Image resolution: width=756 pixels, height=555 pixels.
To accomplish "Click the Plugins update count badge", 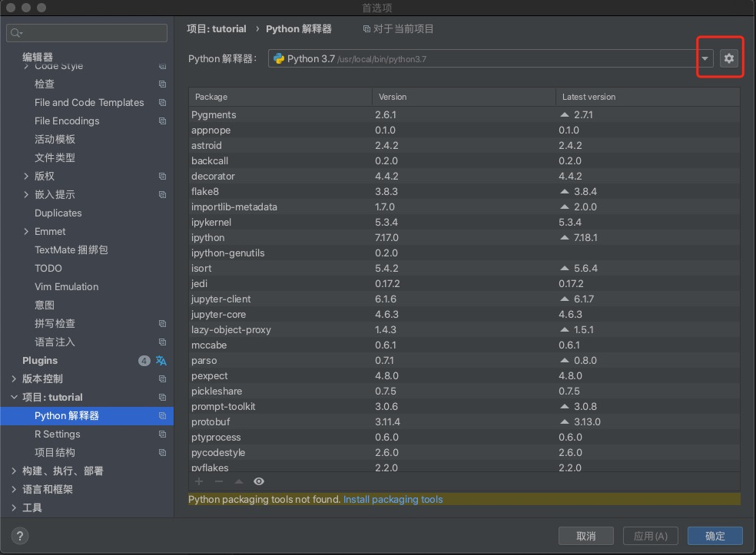I will [144, 360].
